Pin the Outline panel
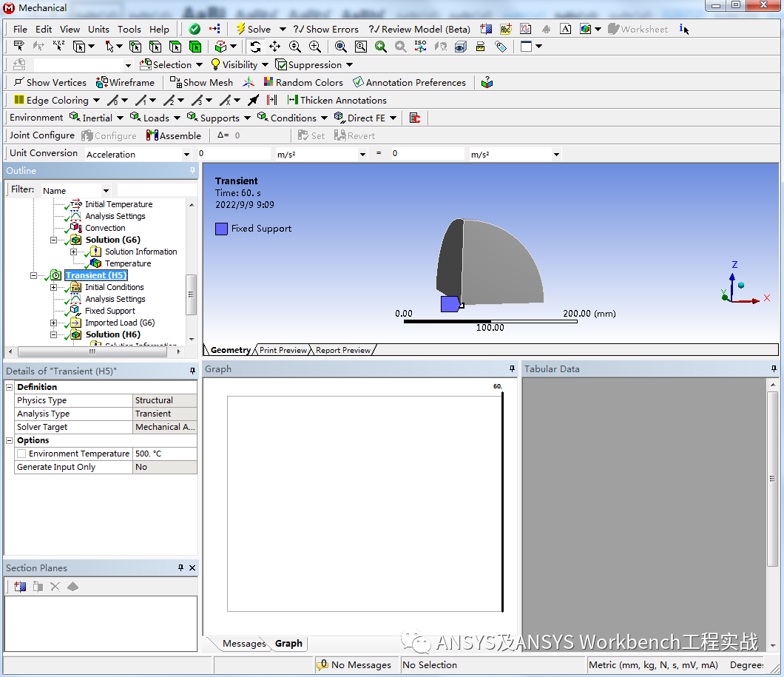Image resolution: width=784 pixels, height=677 pixels. point(192,170)
